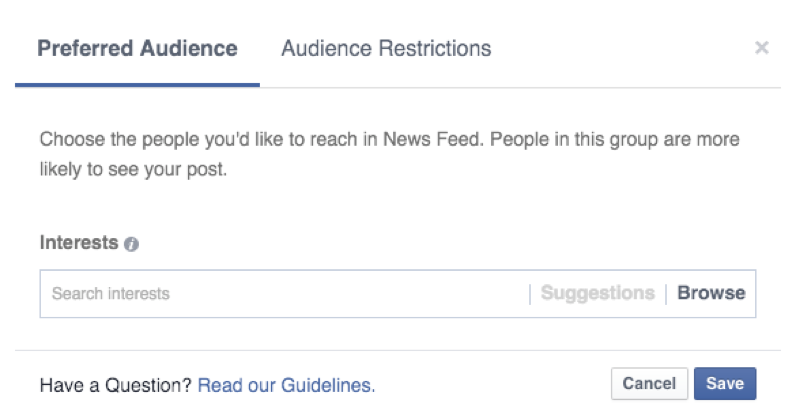
Task: Click the "Have a Question?" text
Action: tap(115, 384)
